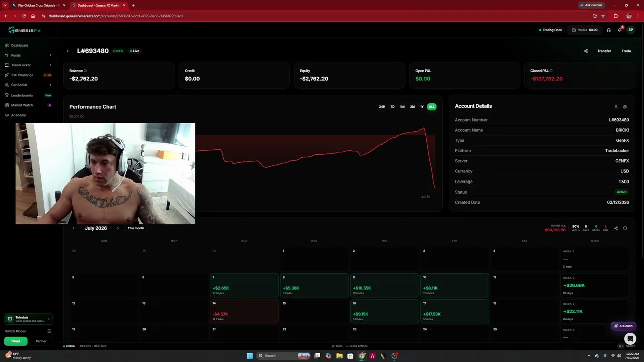Click the Closed P&L info icon
This screenshot has height=362, width=644.
(551, 71)
